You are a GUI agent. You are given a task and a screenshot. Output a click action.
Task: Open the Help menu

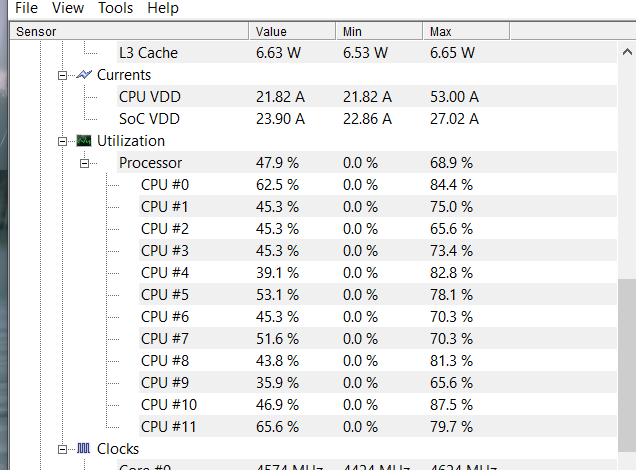point(163,8)
